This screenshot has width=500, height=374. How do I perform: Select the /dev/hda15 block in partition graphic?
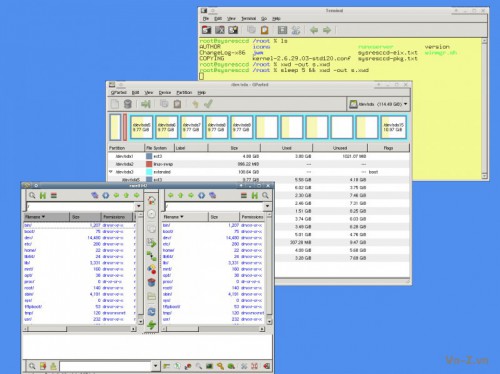394,127
